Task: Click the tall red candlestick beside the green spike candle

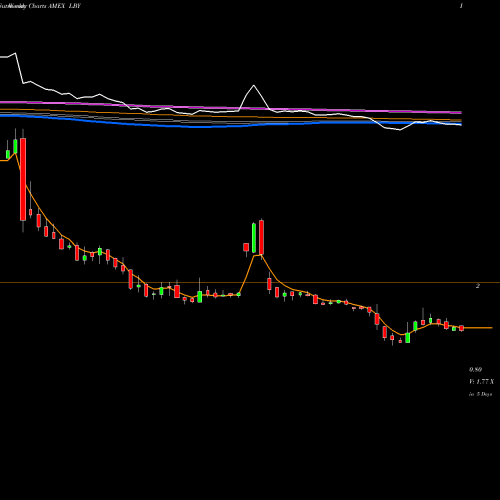Action: [261, 237]
